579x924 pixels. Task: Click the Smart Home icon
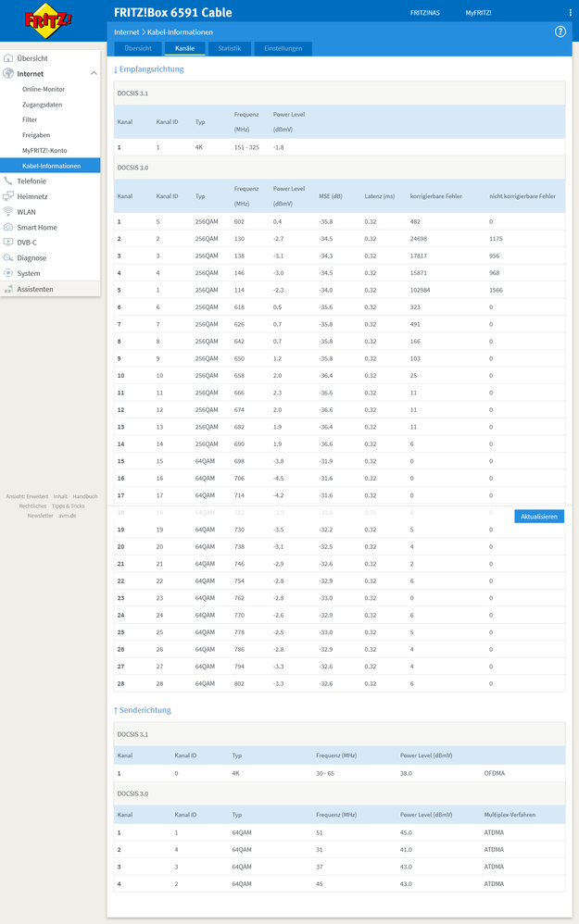click(x=8, y=227)
